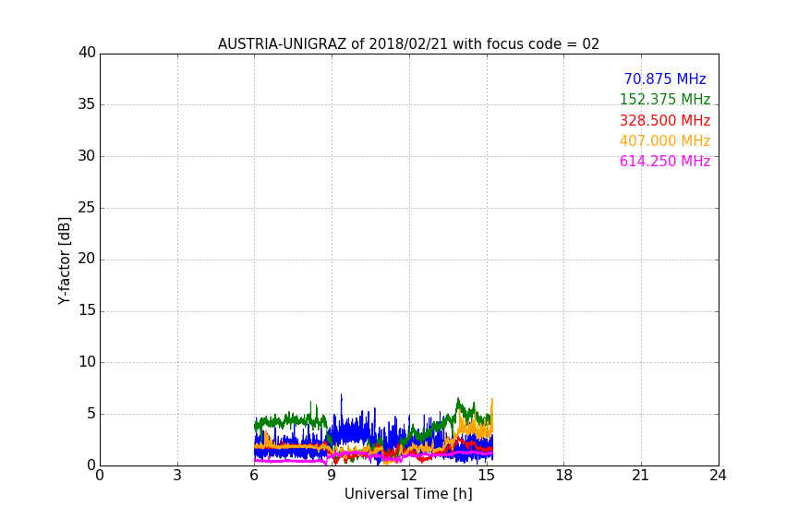Click the y-axis tick label 15
This screenshot has height=532, width=798.
[87, 310]
